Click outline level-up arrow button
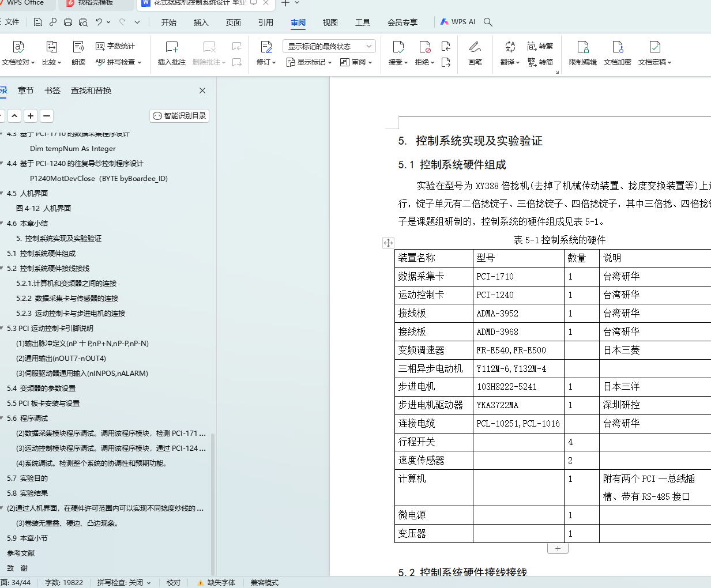Viewport: 711px width, 588px height. pos(14,116)
